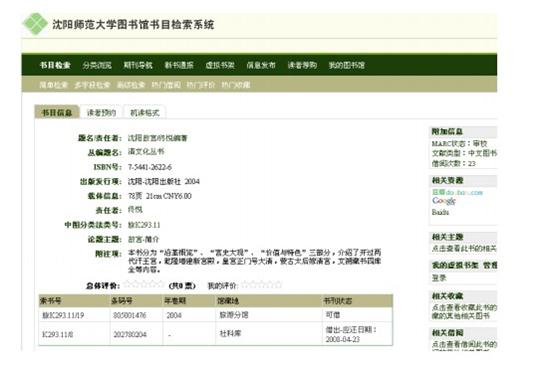Open 热门评价 in the sub-navigation

tap(201, 85)
